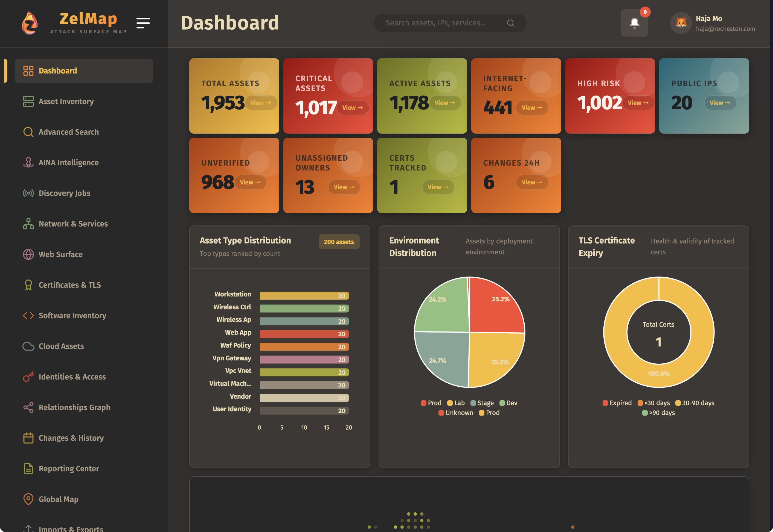The image size is (773, 532).
Task: Open Advanced Search via the magnifier icon
Action: click(28, 132)
